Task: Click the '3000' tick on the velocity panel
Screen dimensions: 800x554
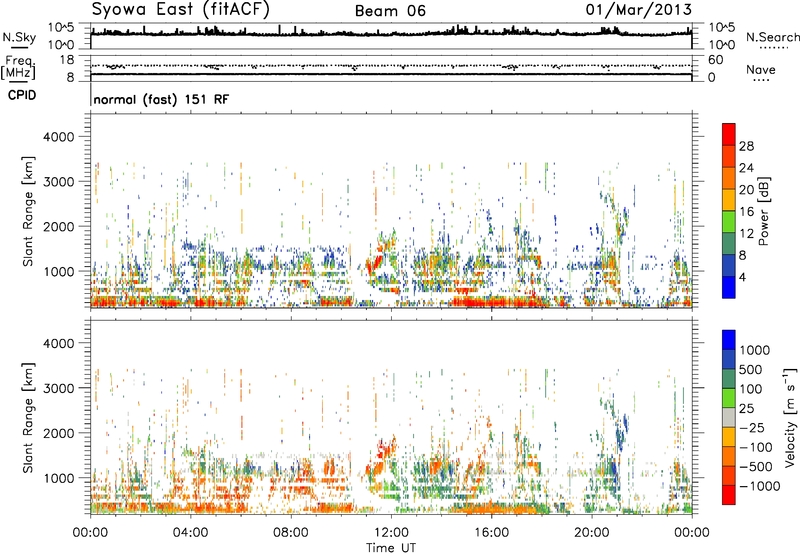Action: pos(58,388)
